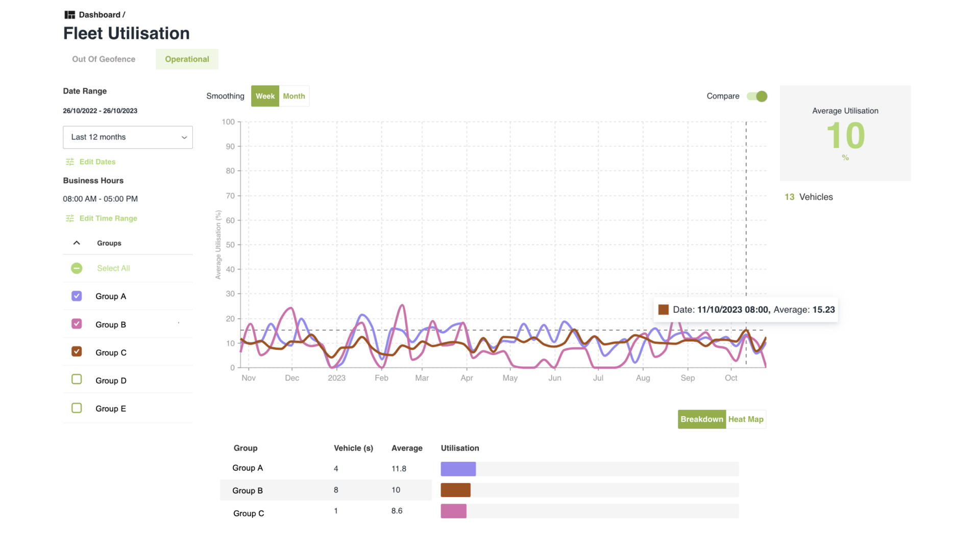980x551 pixels.
Task: Open the Last 12 months dropdown
Action: click(128, 137)
